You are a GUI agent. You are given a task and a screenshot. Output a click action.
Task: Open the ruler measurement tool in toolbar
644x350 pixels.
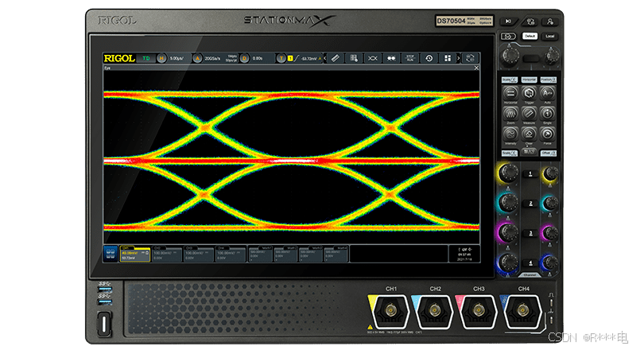336,58
